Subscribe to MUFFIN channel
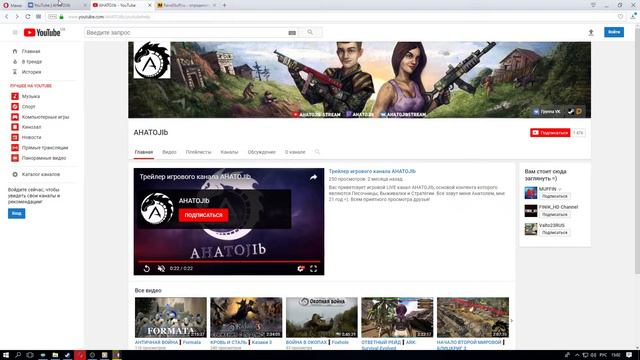Screen dimensions: 640x360 pos(554,196)
